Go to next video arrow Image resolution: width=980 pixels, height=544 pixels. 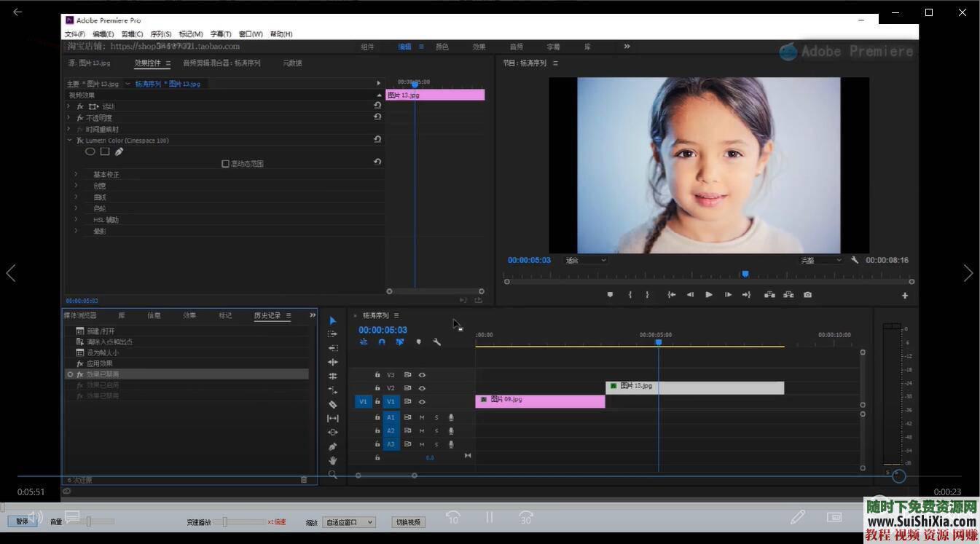(968, 273)
